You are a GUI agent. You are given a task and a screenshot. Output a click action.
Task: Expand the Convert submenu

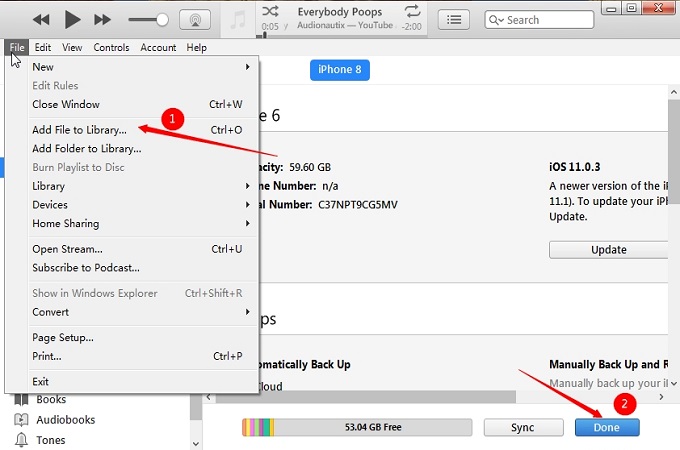[141, 312]
